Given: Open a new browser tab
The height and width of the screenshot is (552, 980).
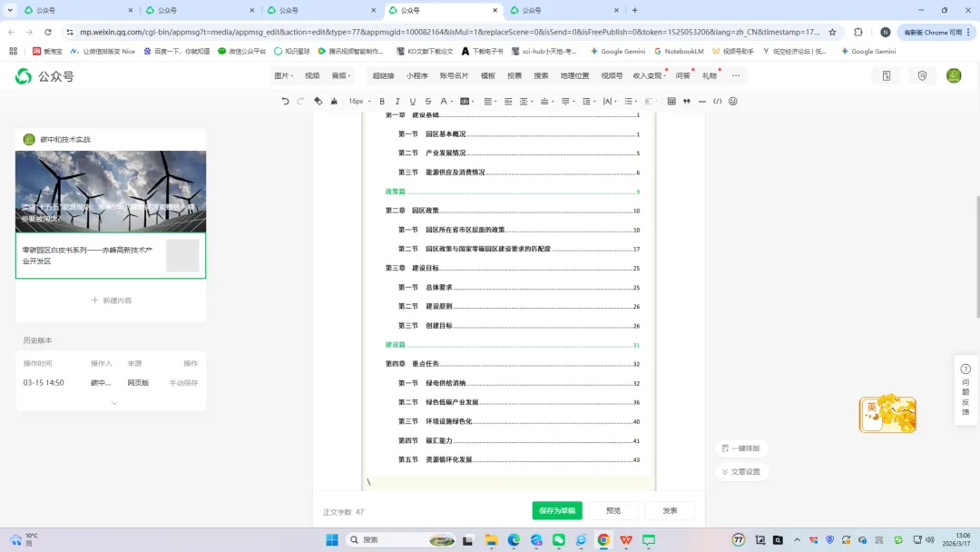Looking at the screenshot, I should [634, 10].
